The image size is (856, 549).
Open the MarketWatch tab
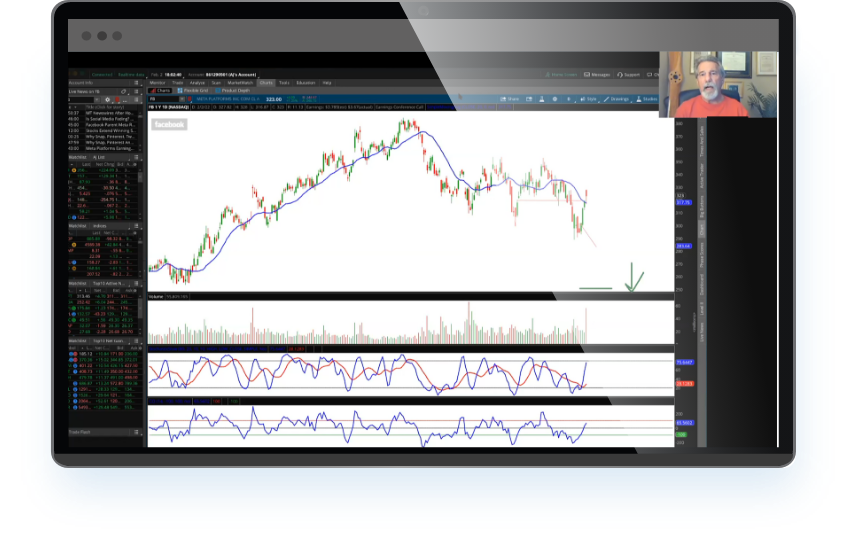[240, 83]
